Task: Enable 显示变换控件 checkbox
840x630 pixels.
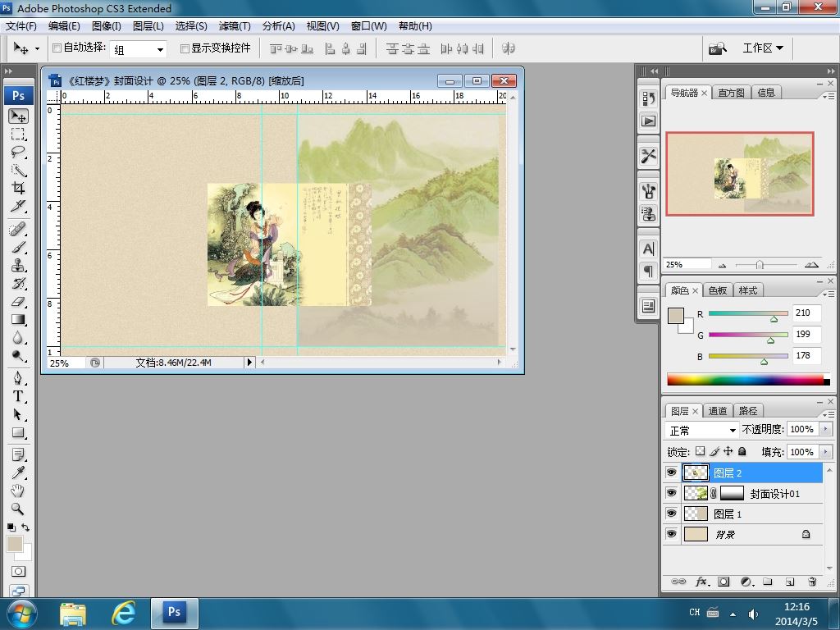Action: tap(185, 48)
